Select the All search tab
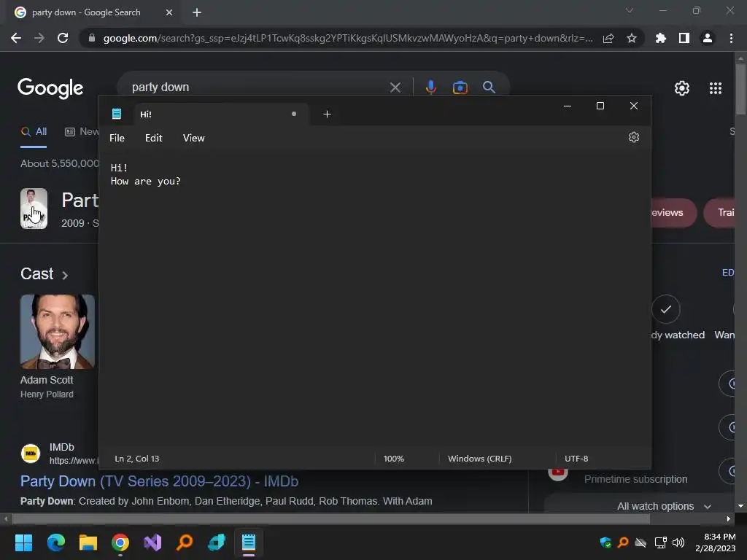 click(x=34, y=132)
